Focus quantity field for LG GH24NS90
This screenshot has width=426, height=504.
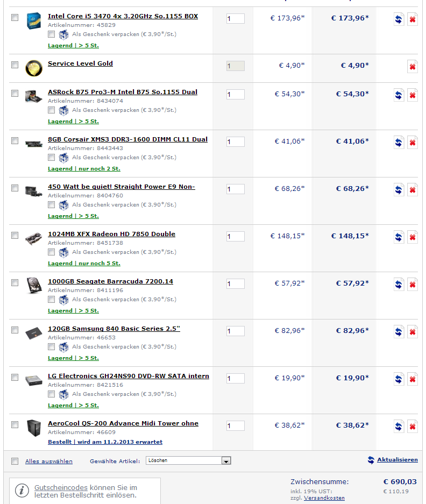pos(236,378)
